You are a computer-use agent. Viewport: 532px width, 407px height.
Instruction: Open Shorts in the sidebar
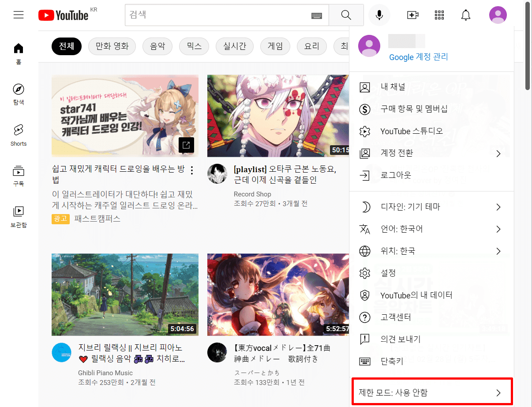(19, 135)
